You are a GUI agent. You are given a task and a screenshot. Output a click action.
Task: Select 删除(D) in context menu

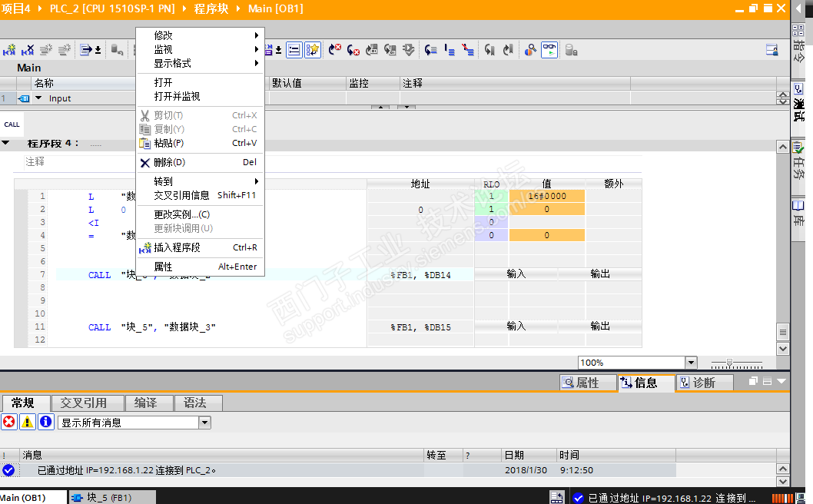[x=200, y=162]
